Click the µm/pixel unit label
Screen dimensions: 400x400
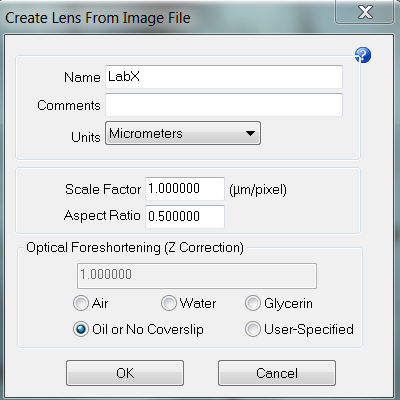(258, 190)
